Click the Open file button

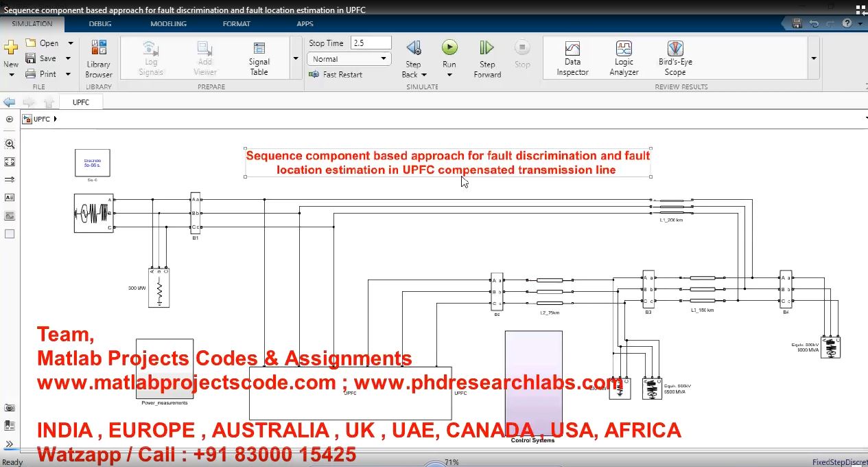tap(43, 43)
